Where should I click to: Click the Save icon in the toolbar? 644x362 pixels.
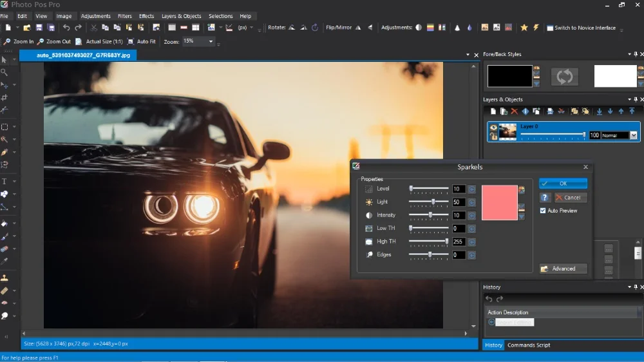pos(39,28)
